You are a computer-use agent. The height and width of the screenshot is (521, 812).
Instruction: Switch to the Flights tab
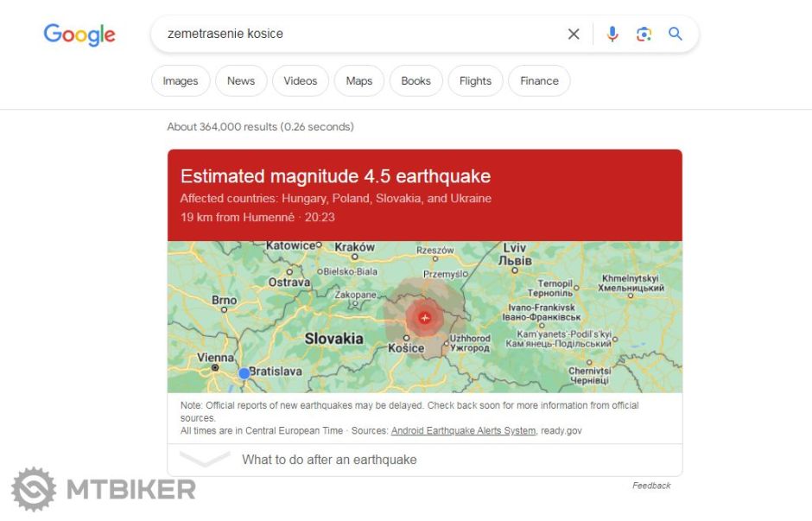(475, 80)
